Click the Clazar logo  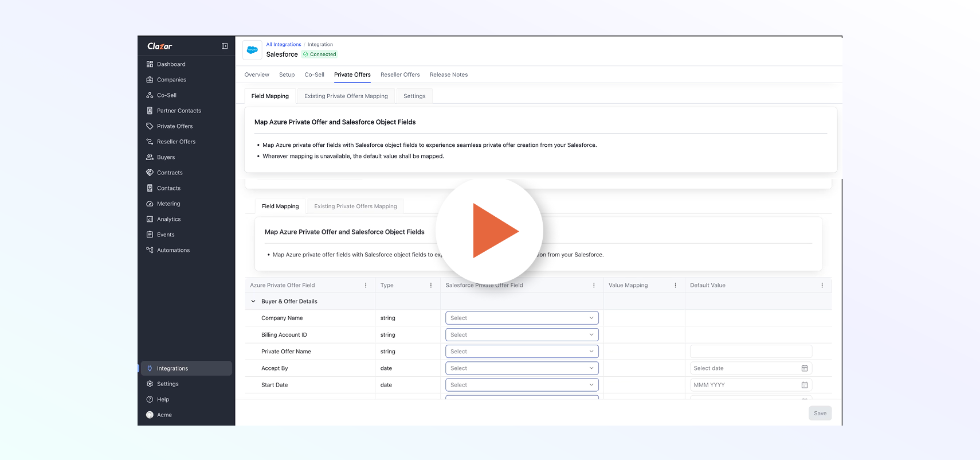160,46
